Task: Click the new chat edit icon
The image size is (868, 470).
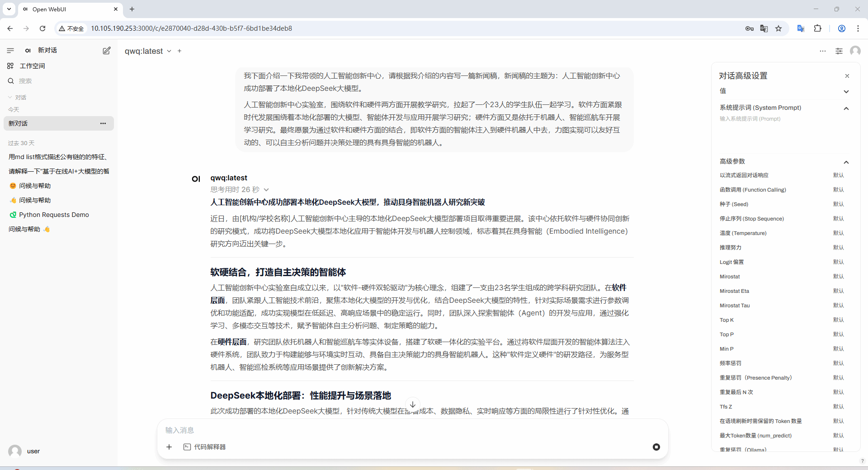Action: coord(106,51)
